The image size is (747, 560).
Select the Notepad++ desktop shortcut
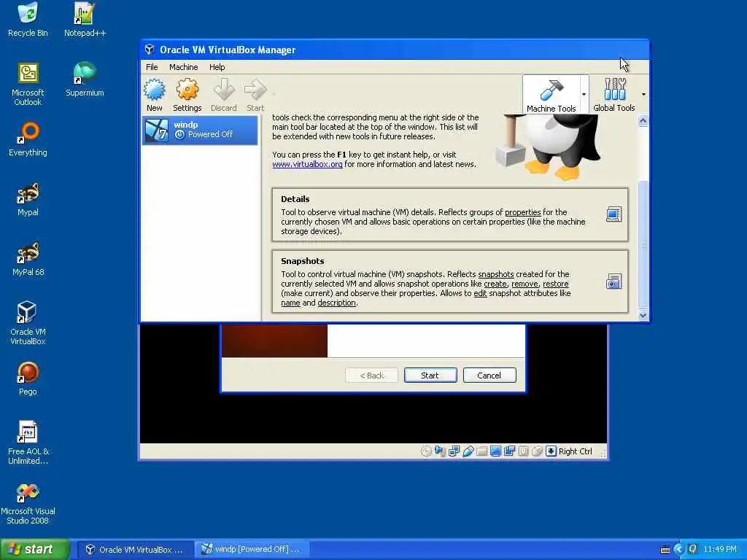[x=85, y=20]
